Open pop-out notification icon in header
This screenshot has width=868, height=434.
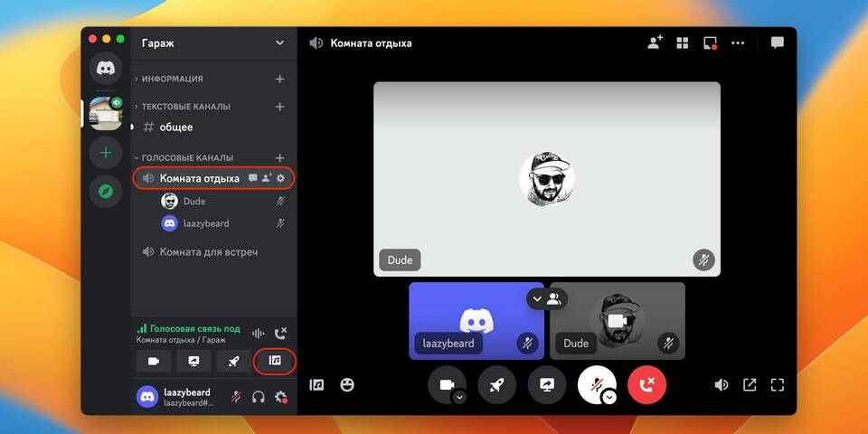tap(711, 43)
